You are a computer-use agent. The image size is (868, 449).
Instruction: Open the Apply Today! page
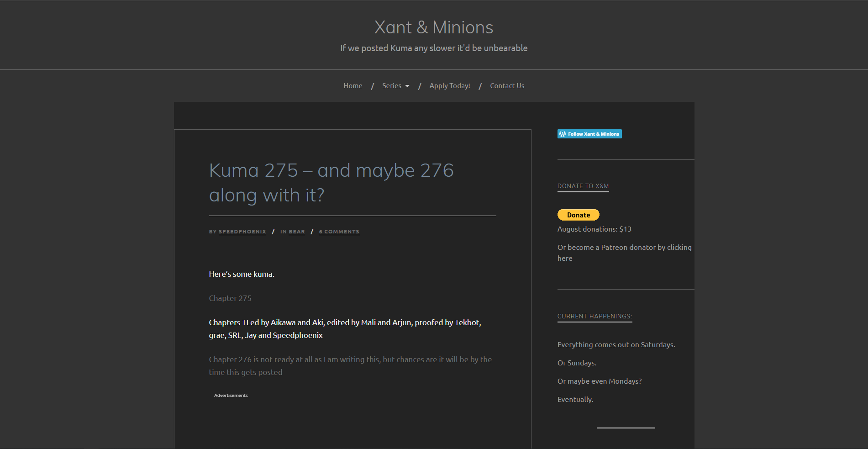point(450,86)
